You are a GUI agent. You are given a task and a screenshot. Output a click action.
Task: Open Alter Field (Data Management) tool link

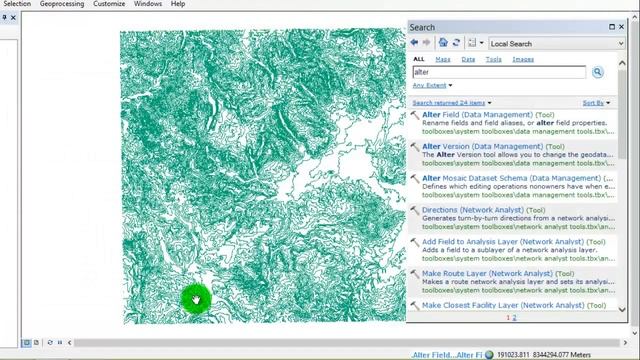[x=478, y=115]
